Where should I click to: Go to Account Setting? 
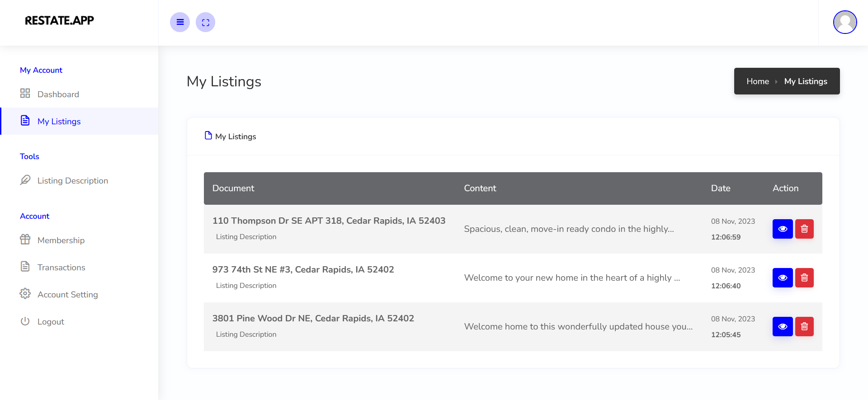point(67,295)
